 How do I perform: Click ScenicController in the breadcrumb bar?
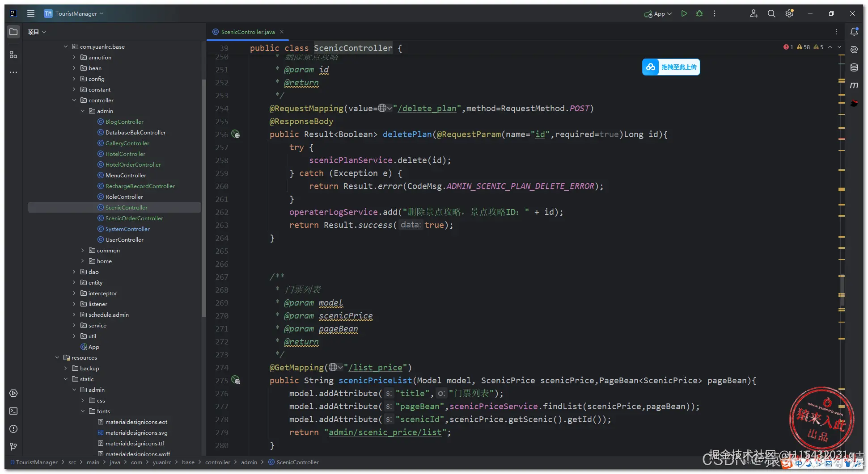(297, 462)
